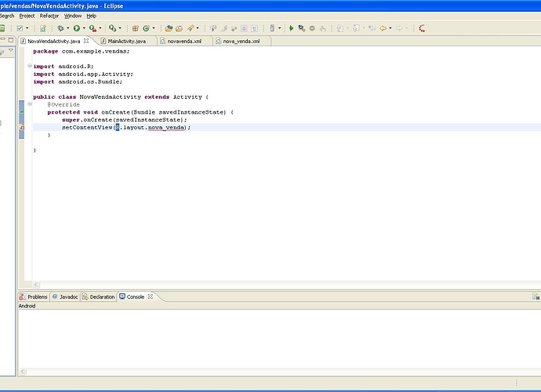Image resolution: width=541 pixels, height=392 pixels.
Task: Open the Window menu
Action: click(x=72, y=16)
